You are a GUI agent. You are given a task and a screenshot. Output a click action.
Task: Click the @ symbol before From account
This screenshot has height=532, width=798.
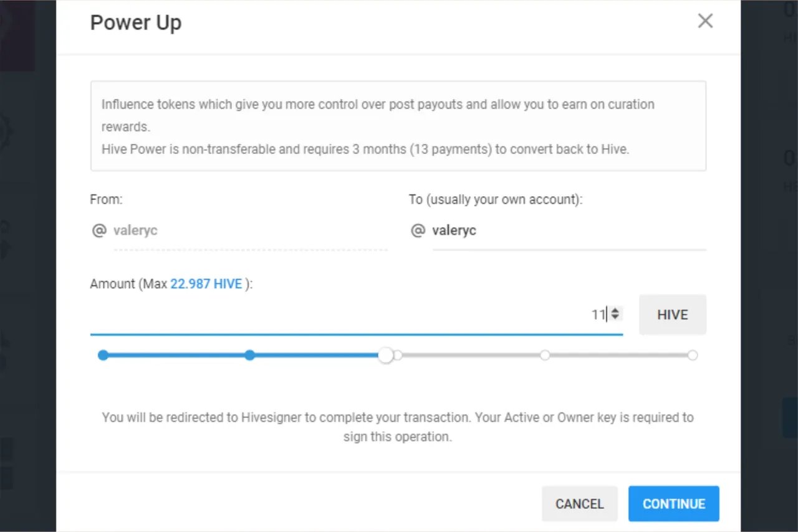click(x=99, y=230)
